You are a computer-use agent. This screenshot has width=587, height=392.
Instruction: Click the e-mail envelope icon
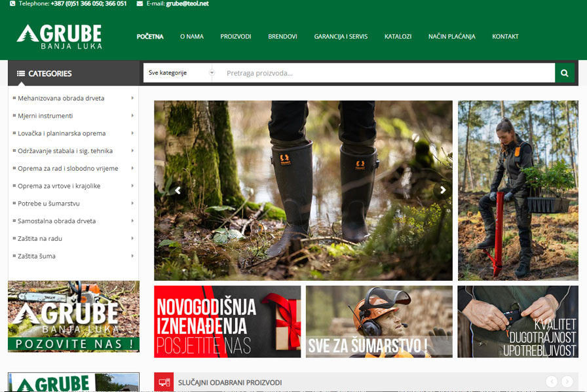tap(140, 4)
